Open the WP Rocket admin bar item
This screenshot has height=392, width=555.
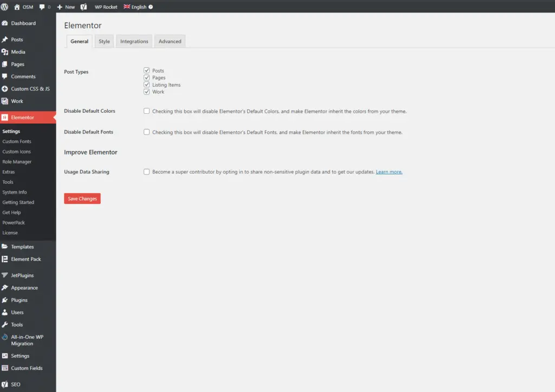(106, 7)
